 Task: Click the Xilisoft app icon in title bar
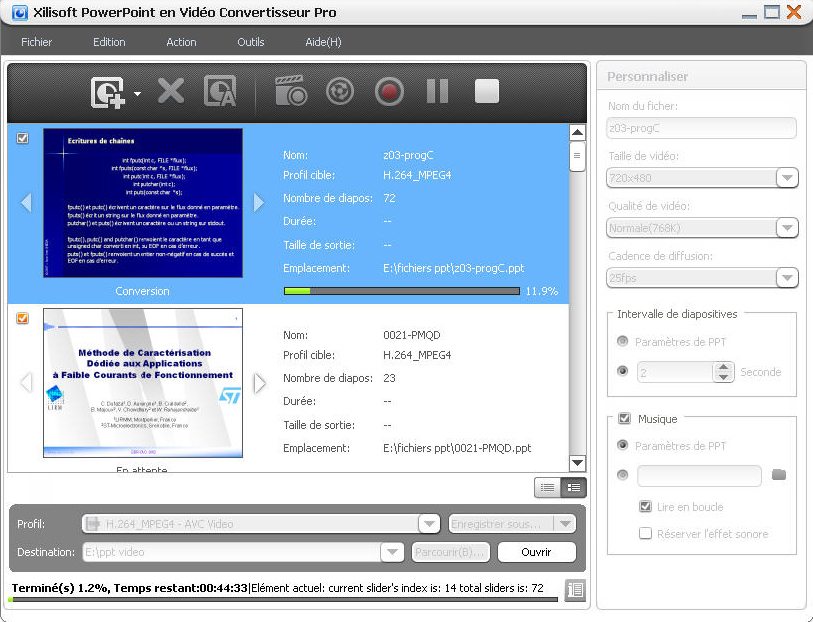coord(20,12)
